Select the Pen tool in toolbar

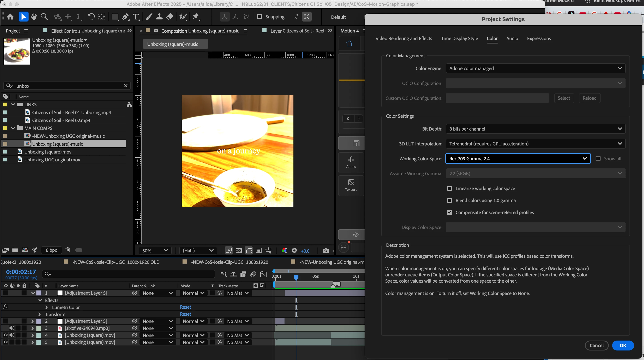125,17
